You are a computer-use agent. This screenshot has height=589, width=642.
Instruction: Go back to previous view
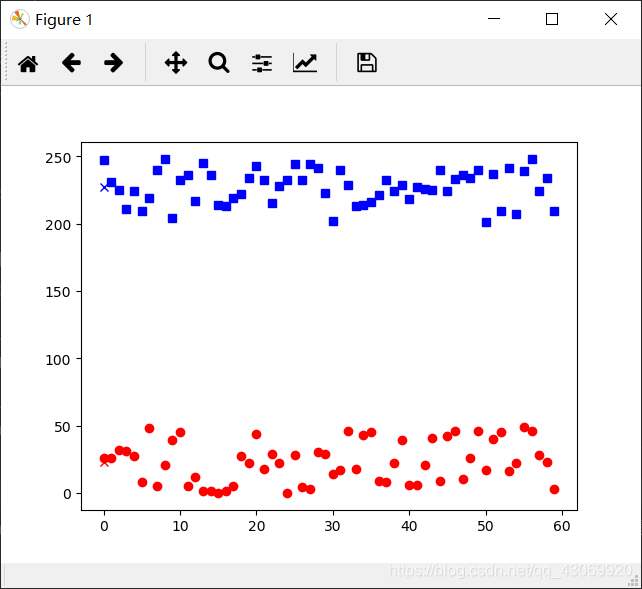[x=71, y=63]
